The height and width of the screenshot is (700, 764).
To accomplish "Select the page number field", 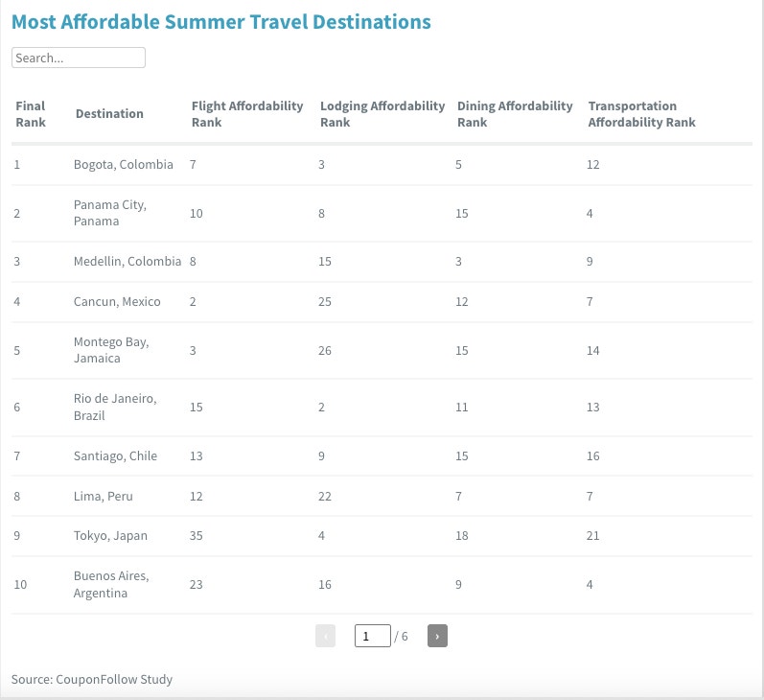I will [373, 636].
